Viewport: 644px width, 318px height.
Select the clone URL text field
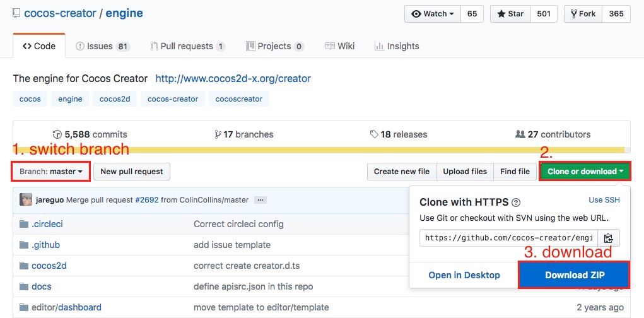pyautogui.click(x=508, y=238)
